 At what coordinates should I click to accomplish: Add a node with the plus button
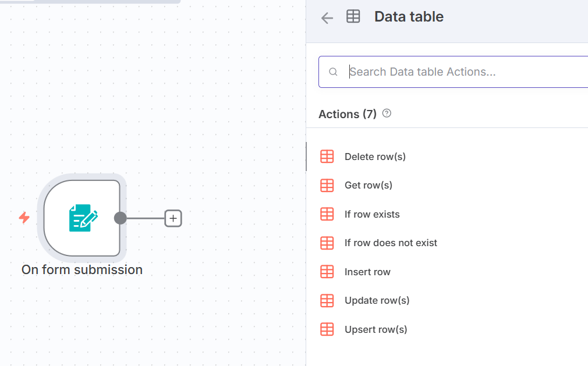click(173, 218)
